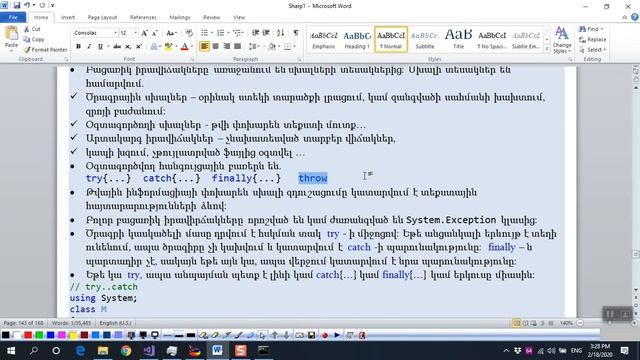Click the up arrow in annotation toolbar

275,336
